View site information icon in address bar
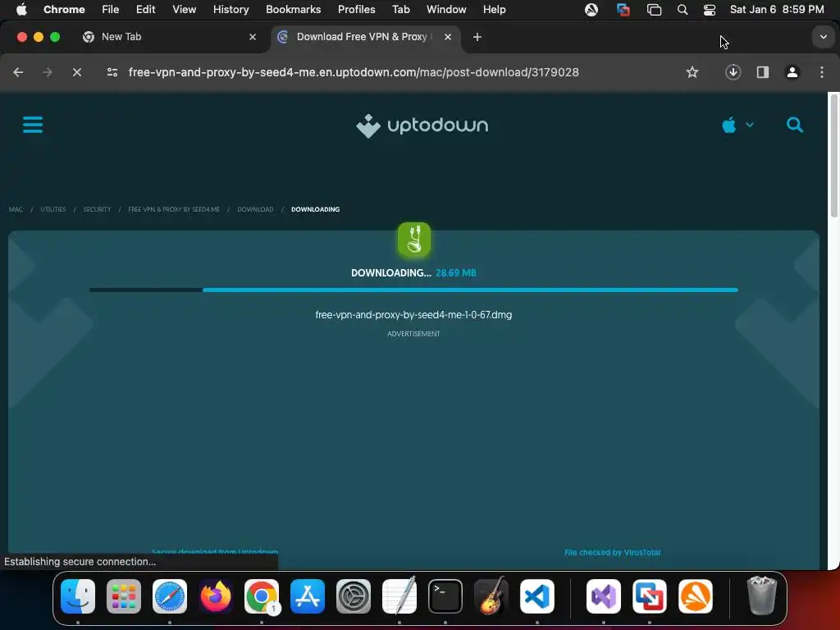Viewport: 840px width, 630px height. tap(112, 72)
